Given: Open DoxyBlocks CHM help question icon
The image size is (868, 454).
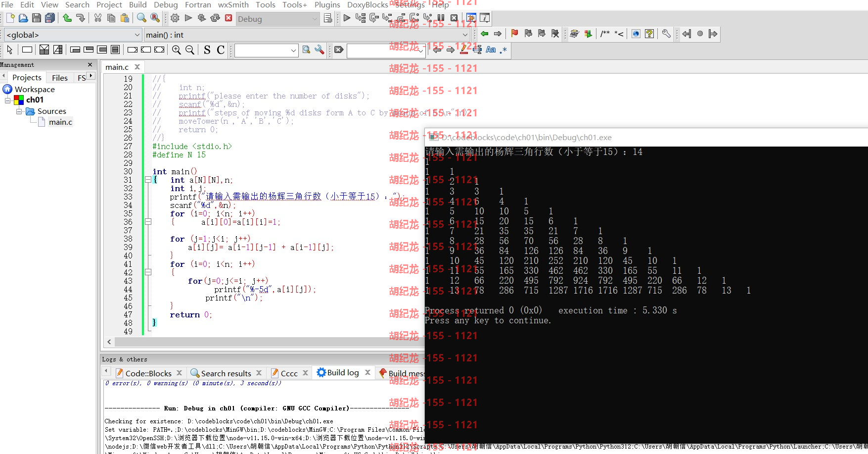Looking at the screenshot, I should coord(649,34).
